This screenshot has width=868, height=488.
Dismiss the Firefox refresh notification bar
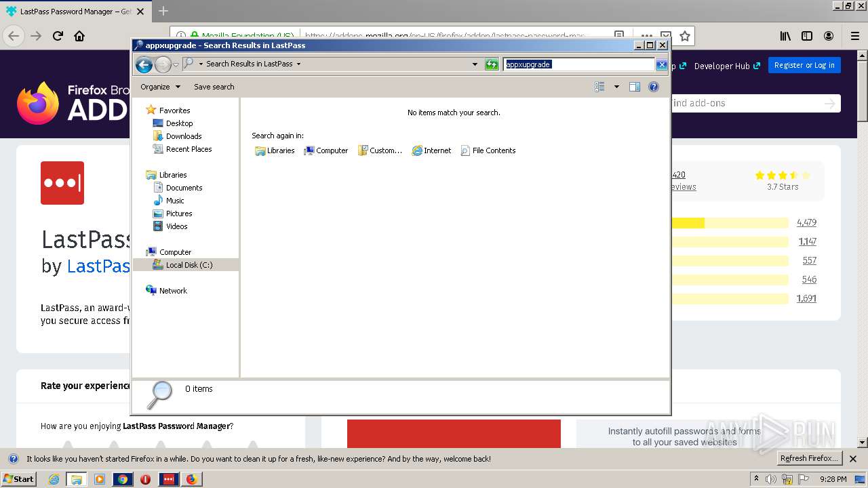[x=853, y=459]
